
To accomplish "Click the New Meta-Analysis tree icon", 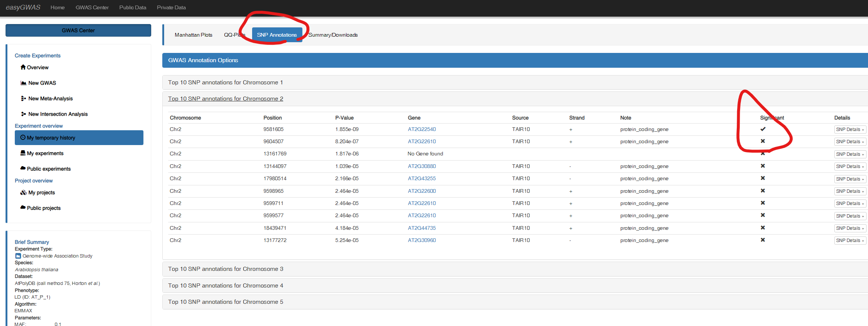I will click(x=23, y=98).
